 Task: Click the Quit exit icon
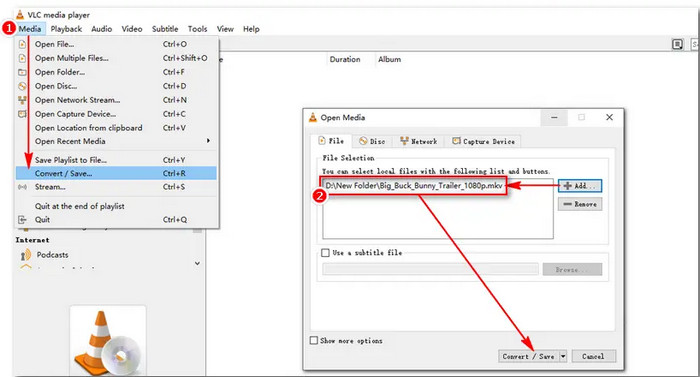(22, 220)
